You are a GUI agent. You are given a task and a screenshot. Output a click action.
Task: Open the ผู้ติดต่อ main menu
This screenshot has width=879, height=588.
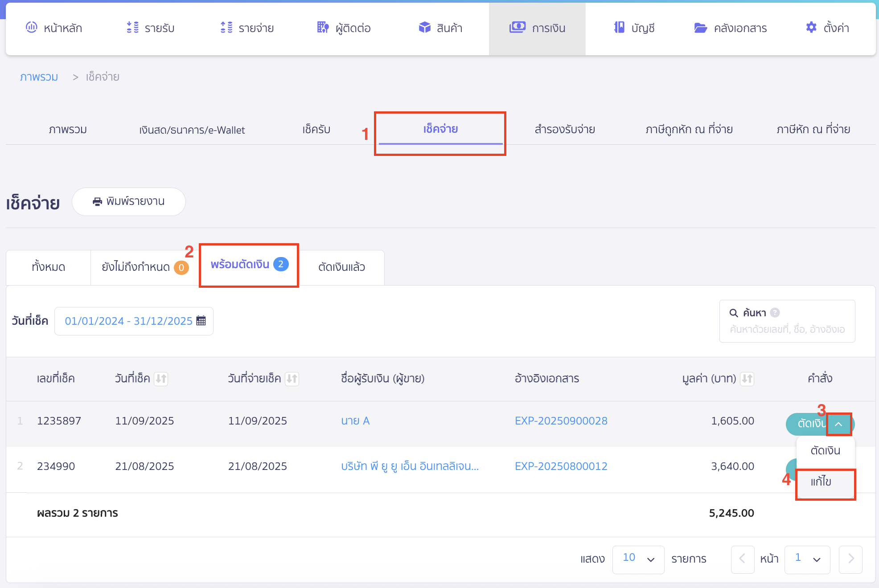(344, 28)
